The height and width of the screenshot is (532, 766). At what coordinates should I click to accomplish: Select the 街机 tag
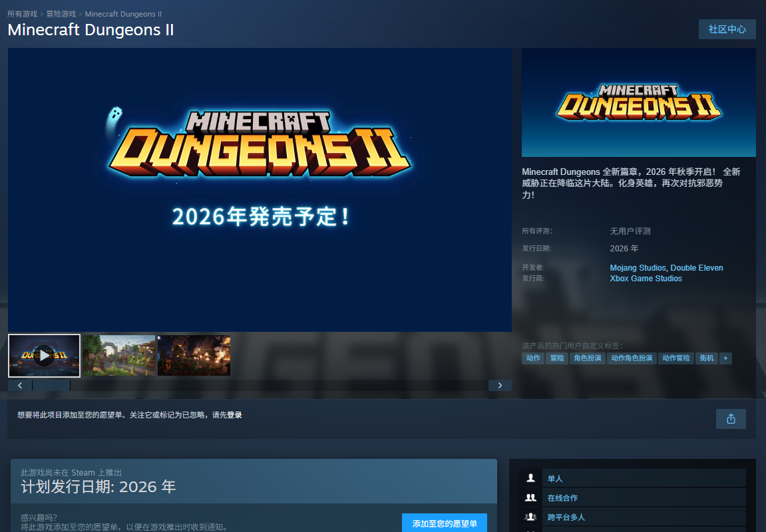coord(706,358)
